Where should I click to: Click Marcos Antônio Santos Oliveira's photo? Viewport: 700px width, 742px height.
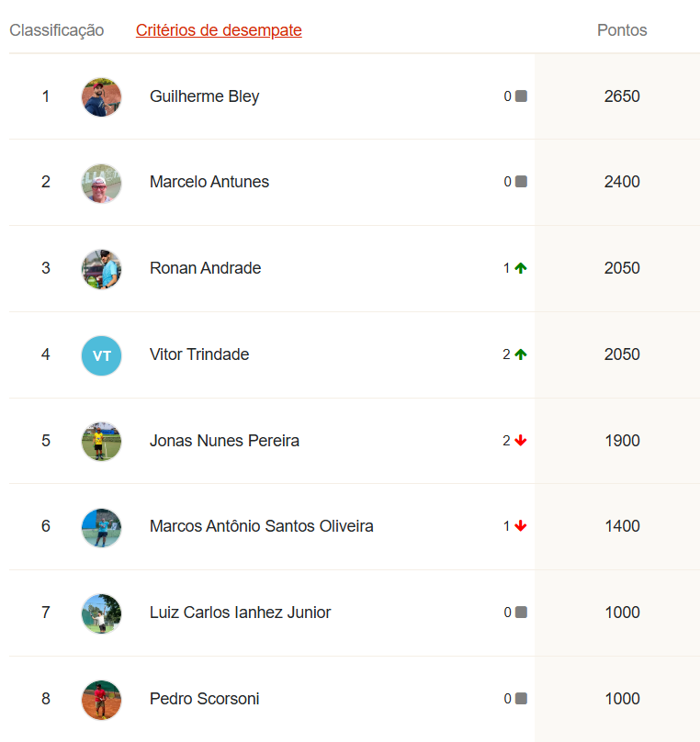[x=101, y=527]
